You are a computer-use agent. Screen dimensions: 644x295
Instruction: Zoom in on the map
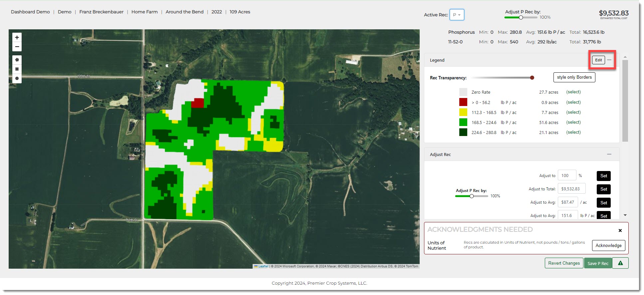click(17, 37)
